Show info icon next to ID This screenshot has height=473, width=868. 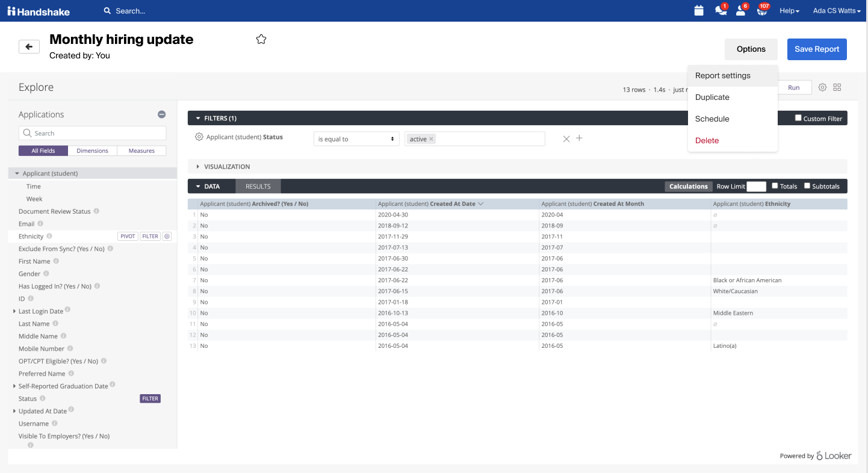tap(31, 298)
